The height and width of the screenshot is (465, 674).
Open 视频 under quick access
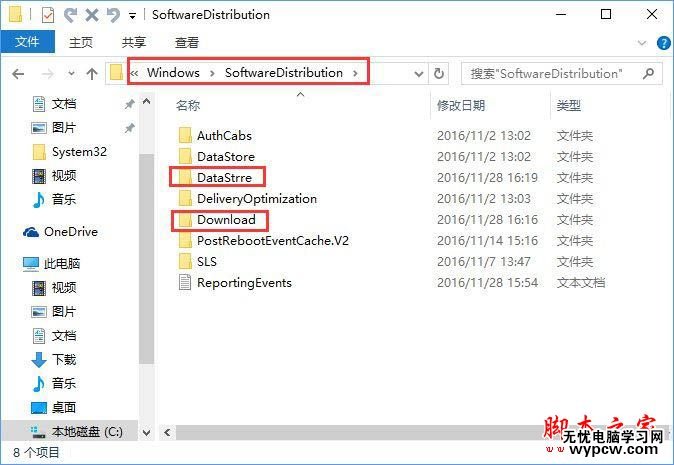click(x=64, y=176)
